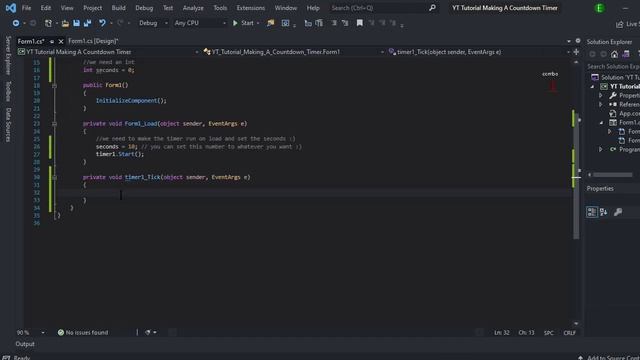The image size is (640, 360).
Task: Start debugging with the green Start button
Action: coord(243,23)
